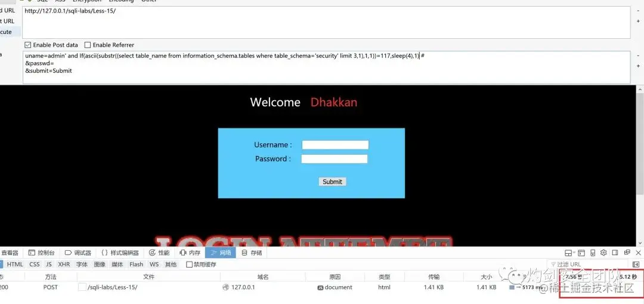
Task: Enlarge URL box with its plus button
Action: [638, 21]
